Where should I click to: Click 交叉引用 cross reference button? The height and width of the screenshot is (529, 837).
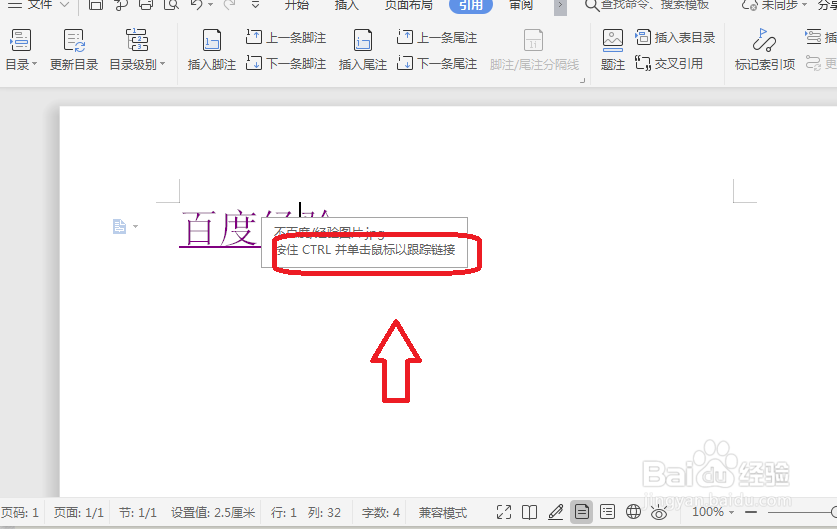coord(669,64)
